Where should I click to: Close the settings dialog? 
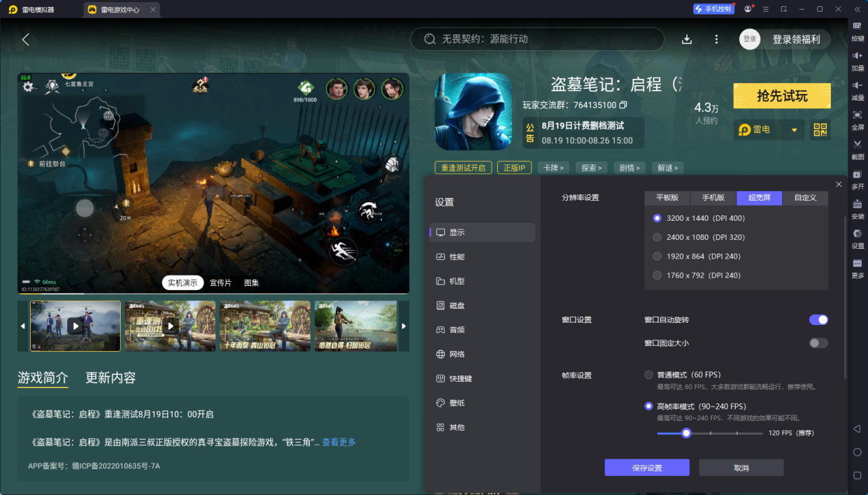point(839,184)
